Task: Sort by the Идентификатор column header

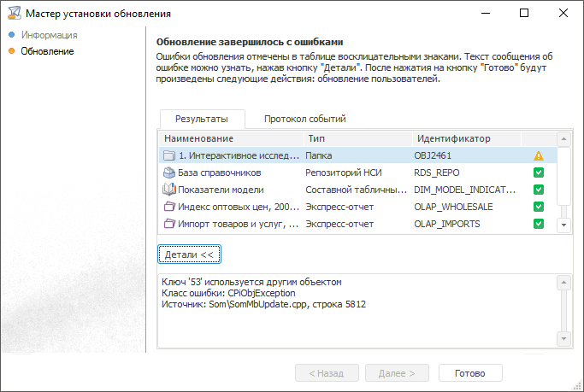Action: pyautogui.click(x=453, y=138)
